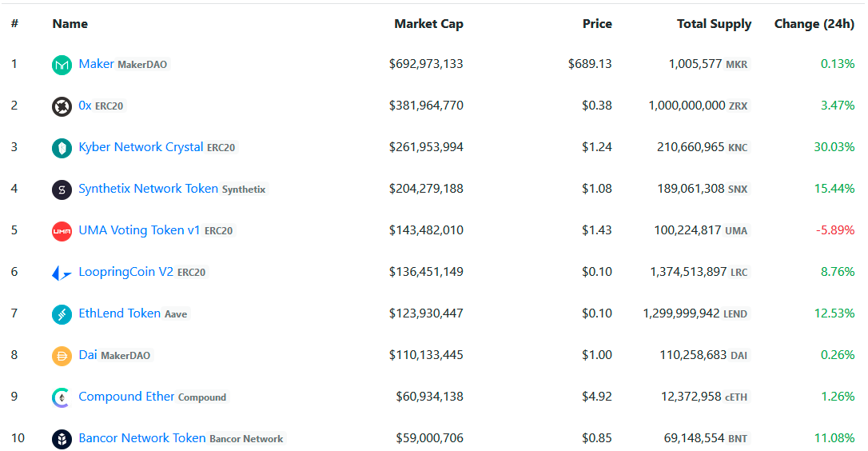
Task: Select the market cap value $261,953,994
Action: point(426,147)
